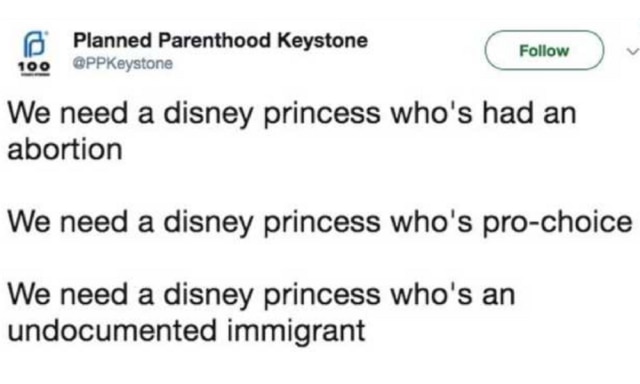This screenshot has width=640, height=384.
Task: Click "disney" in the pro-choice sentence
Action: [208, 224]
